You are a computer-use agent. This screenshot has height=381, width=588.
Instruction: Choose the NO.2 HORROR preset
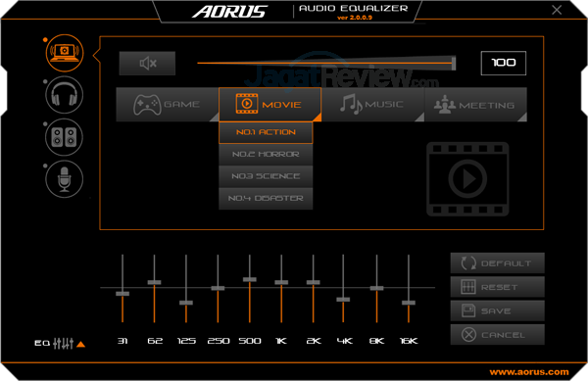(x=266, y=155)
